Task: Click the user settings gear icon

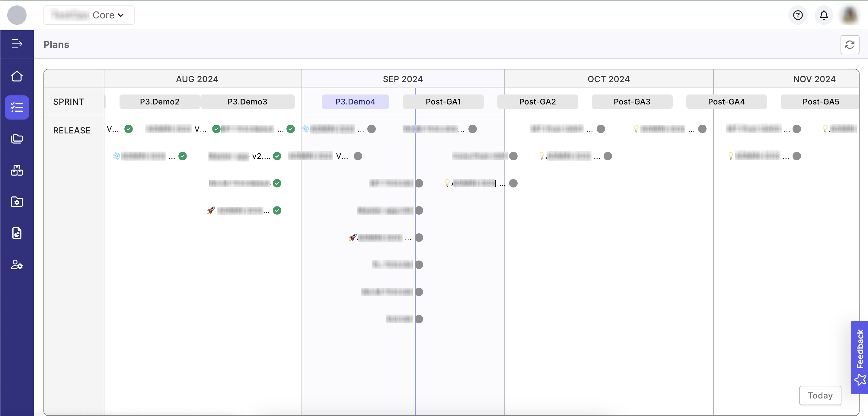Action: (x=17, y=264)
